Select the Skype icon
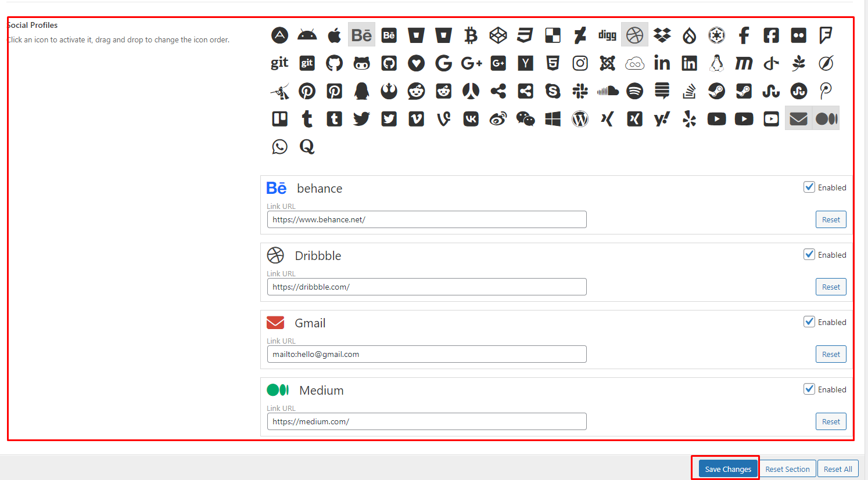The height and width of the screenshot is (480, 868). pos(553,91)
